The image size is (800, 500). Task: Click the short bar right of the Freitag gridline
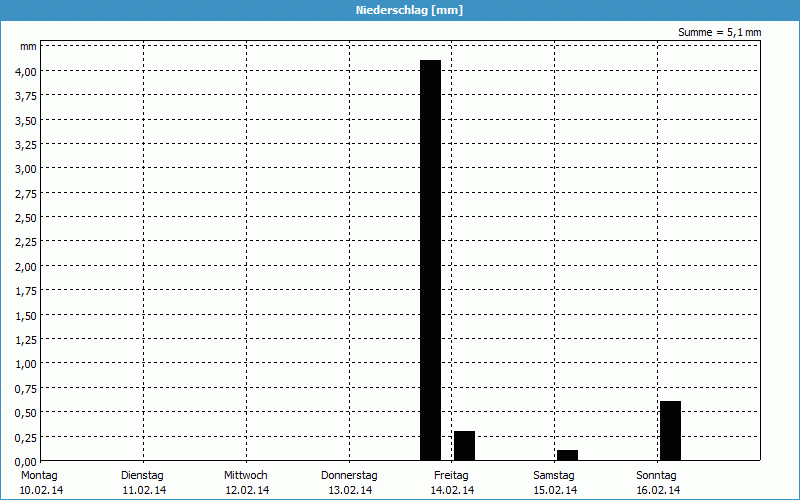pos(464,446)
